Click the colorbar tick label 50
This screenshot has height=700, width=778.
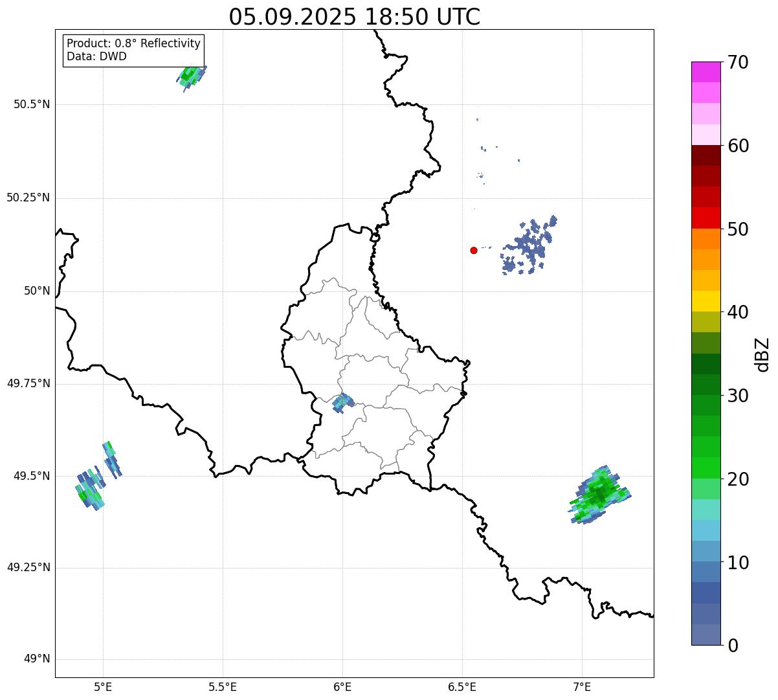[738, 229]
